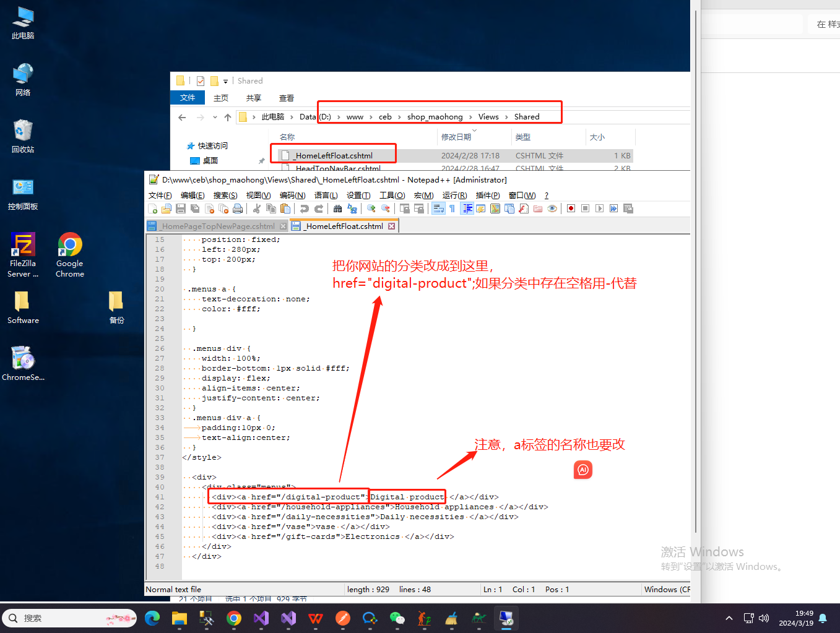840x633 pixels.
Task: Undo the last edit via toolbar
Action: click(x=305, y=209)
